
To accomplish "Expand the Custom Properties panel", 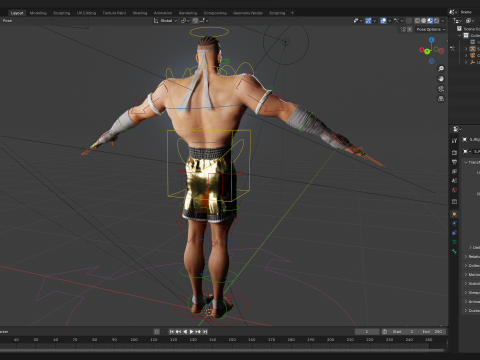I will click(466, 310).
